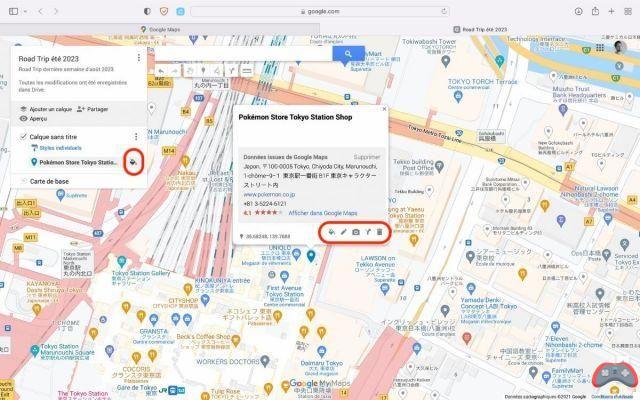640x400 pixels.
Task: Click Supprimer in the info card
Action: pyautogui.click(x=367, y=157)
